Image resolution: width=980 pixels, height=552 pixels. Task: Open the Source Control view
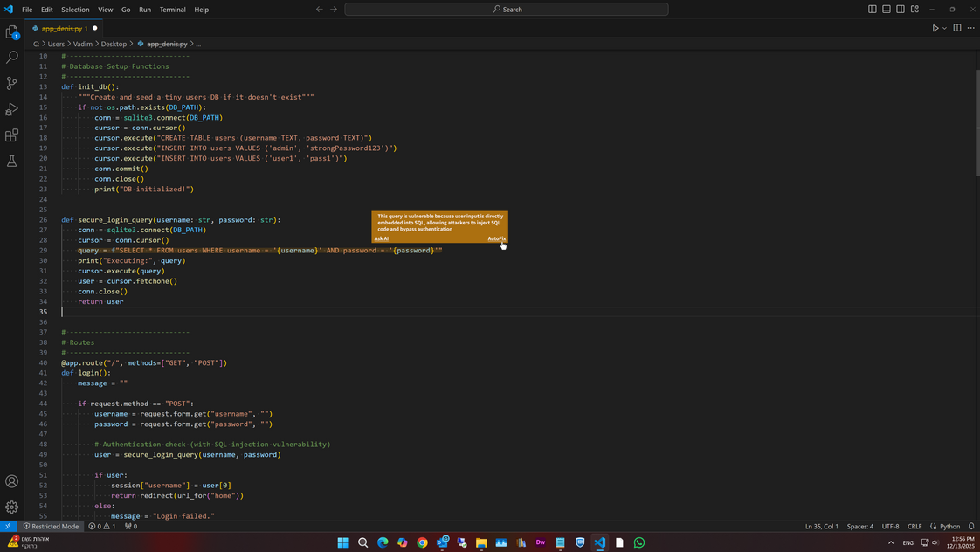click(x=12, y=83)
